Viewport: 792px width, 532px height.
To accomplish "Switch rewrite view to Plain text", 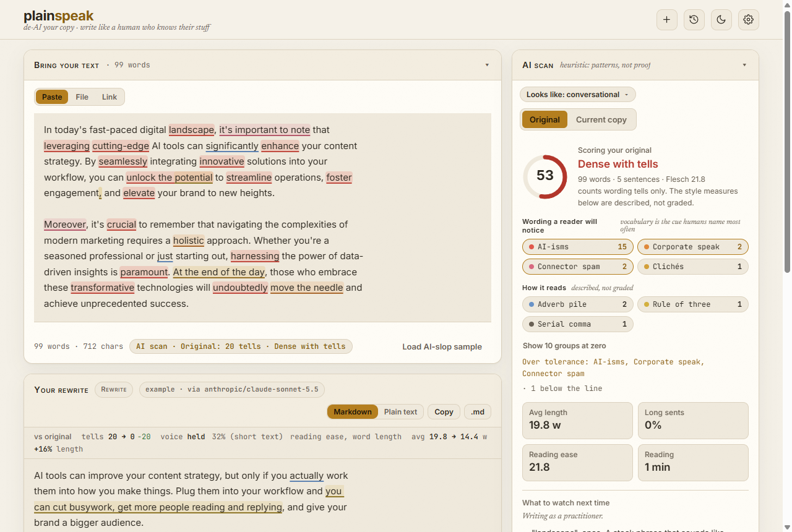I will (401, 412).
